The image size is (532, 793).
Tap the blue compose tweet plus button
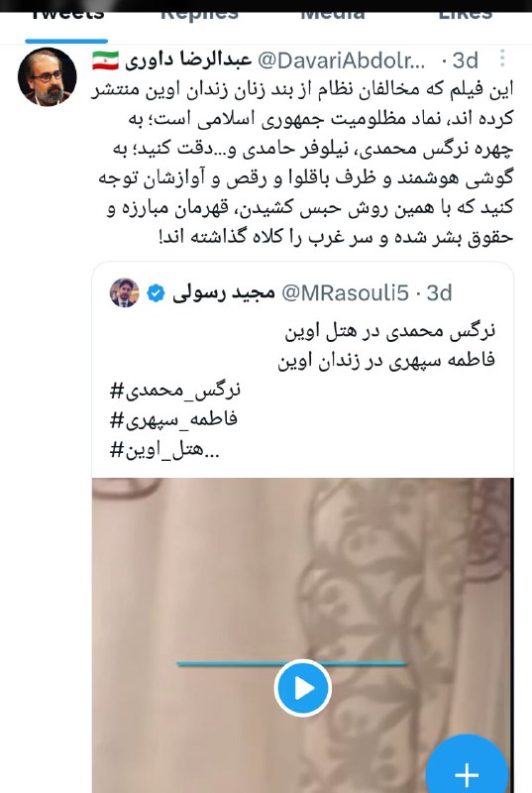coord(467,769)
